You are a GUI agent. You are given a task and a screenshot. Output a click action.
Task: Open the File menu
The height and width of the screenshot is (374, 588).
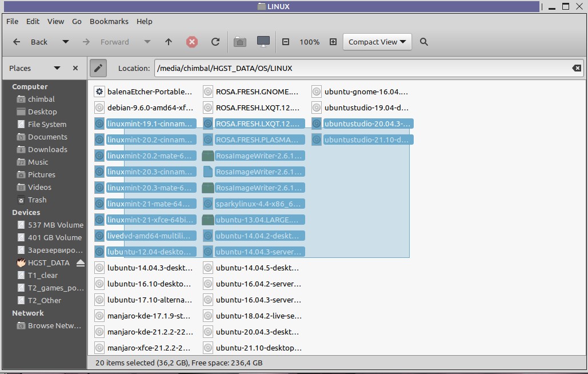[x=13, y=21]
